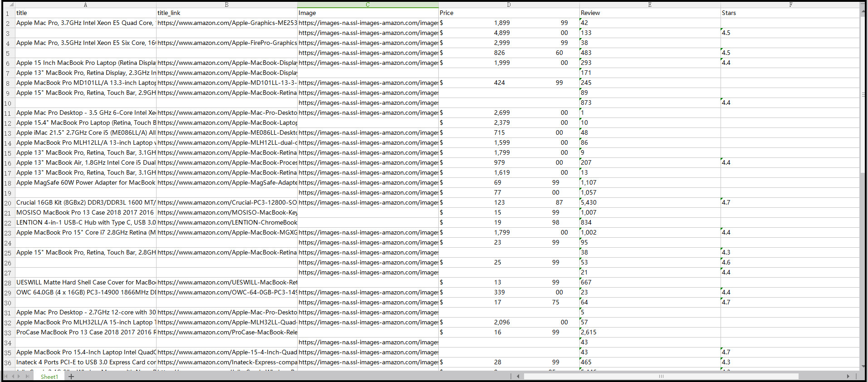Select the price cell showing 826
The width and height of the screenshot is (868, 382).
click(x=509, y=53)
